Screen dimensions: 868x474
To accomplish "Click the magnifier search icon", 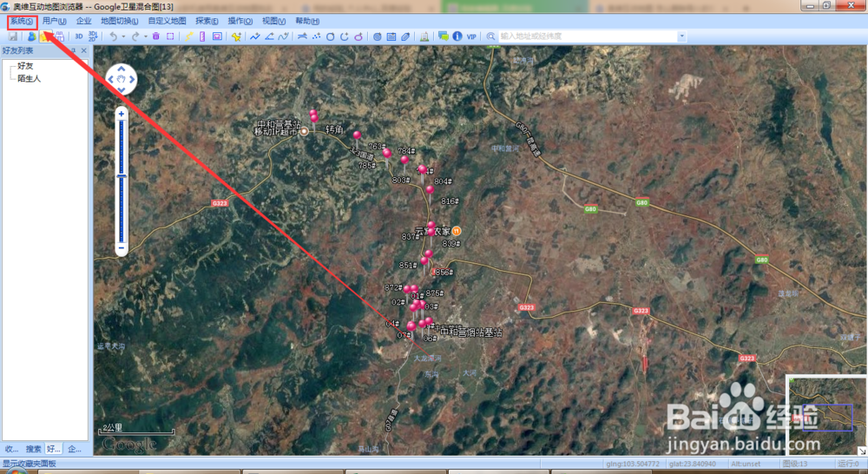I will point(490,36).
